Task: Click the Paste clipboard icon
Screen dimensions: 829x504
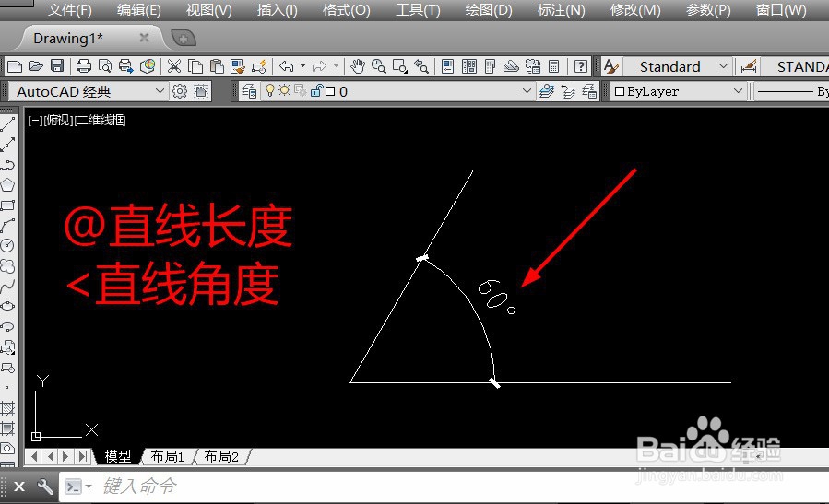Action: coord(217,66)
